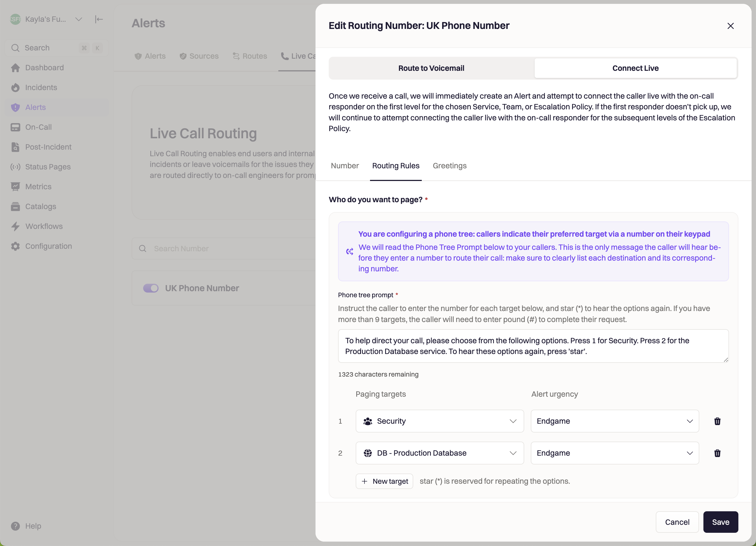Add a New target
Image resolution: width=756 pixels, height=546 pixels.
pos(384,481)
